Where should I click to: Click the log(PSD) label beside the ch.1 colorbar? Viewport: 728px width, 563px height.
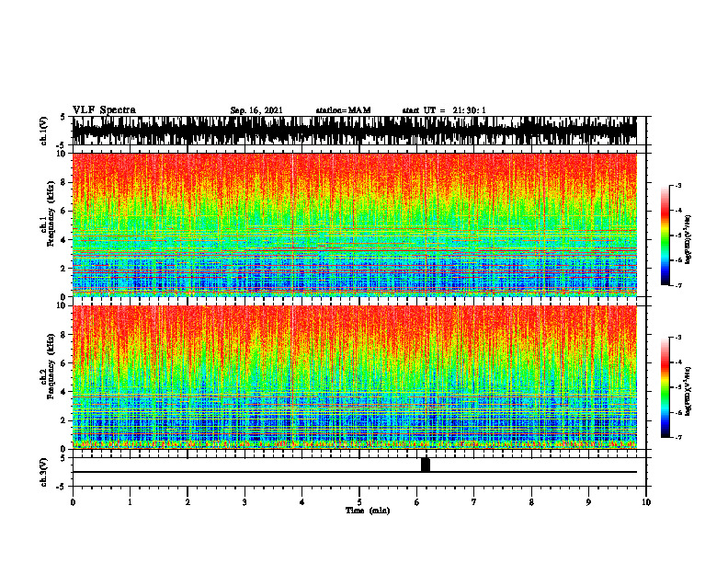(x=688, y=240)
